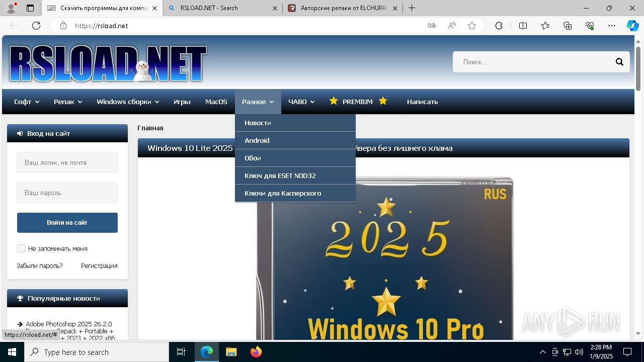Click the browser refresh icon
The height and width of the screenshot is (362, 644).
pyautogui.click(x=36, y=26)
